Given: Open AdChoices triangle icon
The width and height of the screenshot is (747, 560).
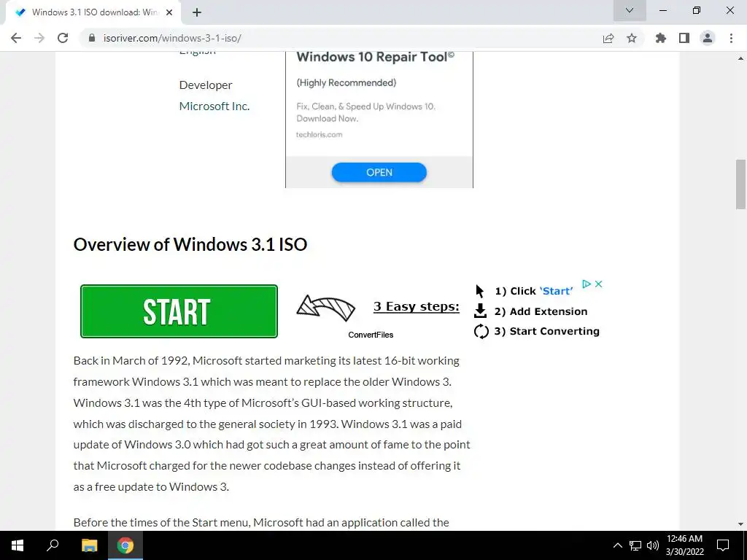Looking at the screenshot, I should tap(587, 284).
